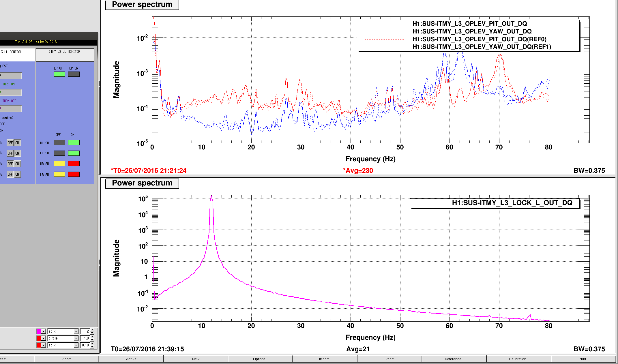Image resolution: width=618 pixels, height=364 pixels.
Task: Click legend entry H1:SUS-ITMY_L3_OPLEV_PIT_OUT_DQ(REF0)
Action: [479, 39]
